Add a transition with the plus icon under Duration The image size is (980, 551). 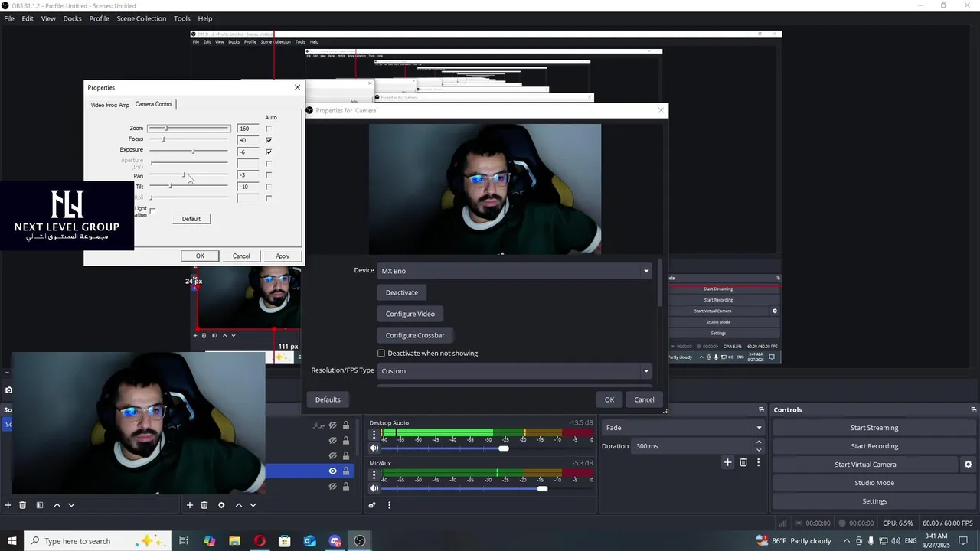(x=728, y=462)
